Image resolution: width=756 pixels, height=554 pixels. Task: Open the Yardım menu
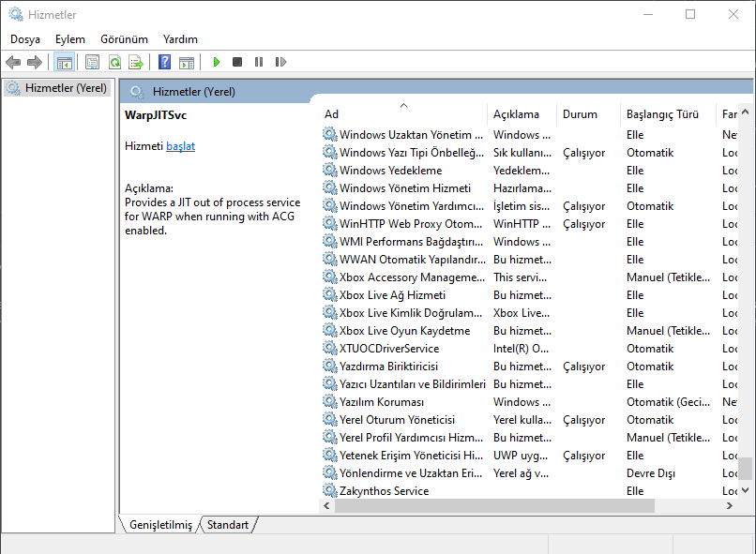180,39
